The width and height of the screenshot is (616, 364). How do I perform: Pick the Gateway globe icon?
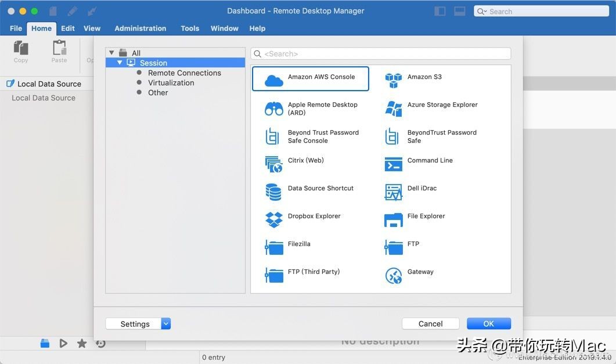tap(393, 276)
